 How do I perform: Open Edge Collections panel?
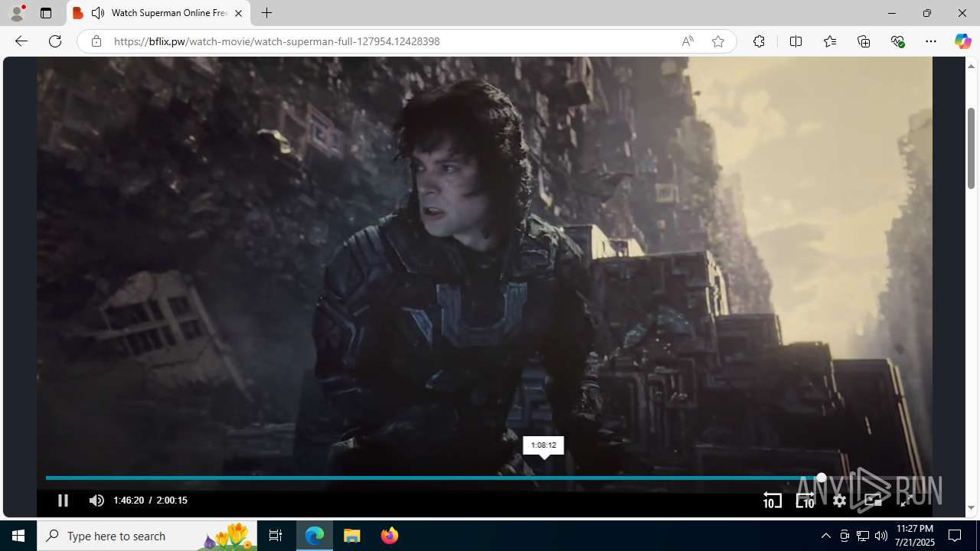coord(864,41)
